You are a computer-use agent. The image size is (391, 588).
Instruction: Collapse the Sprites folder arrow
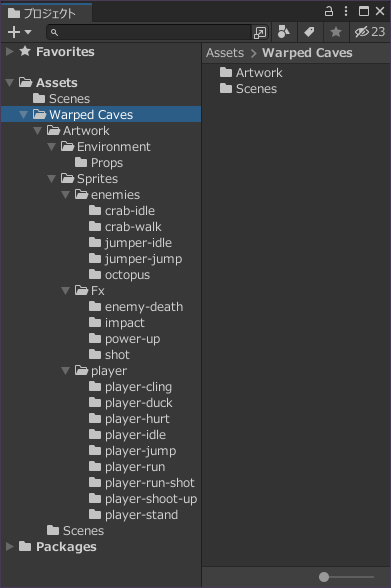pyautogui.click(x=52, y=178)
